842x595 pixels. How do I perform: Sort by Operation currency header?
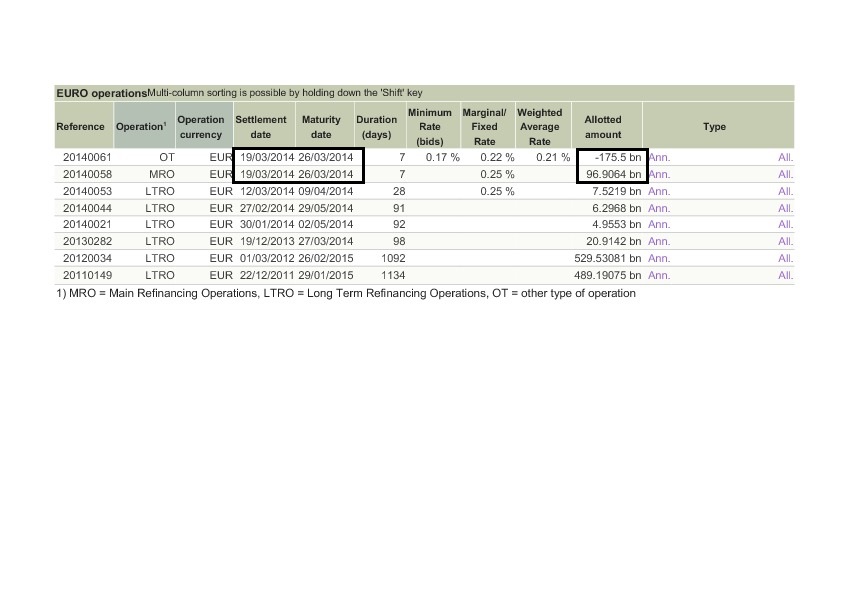[x=204, y=126]
